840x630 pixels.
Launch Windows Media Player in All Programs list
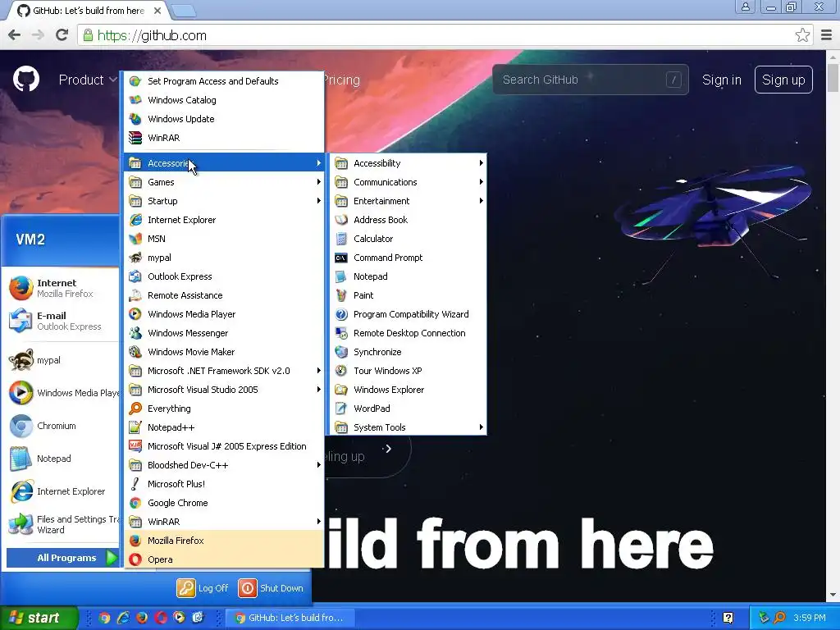coord(224,314)
